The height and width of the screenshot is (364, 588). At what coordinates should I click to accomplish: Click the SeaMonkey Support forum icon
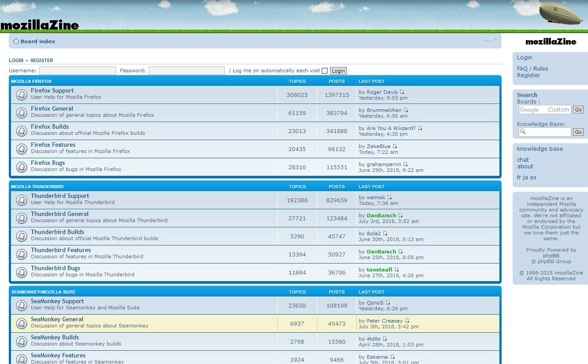[21, 305]
